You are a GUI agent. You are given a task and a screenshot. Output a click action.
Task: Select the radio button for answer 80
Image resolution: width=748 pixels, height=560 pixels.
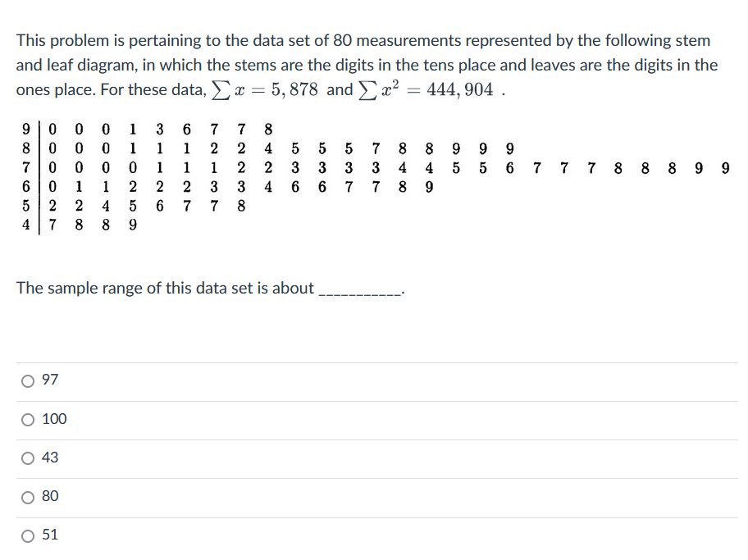(x=25, y=497)
